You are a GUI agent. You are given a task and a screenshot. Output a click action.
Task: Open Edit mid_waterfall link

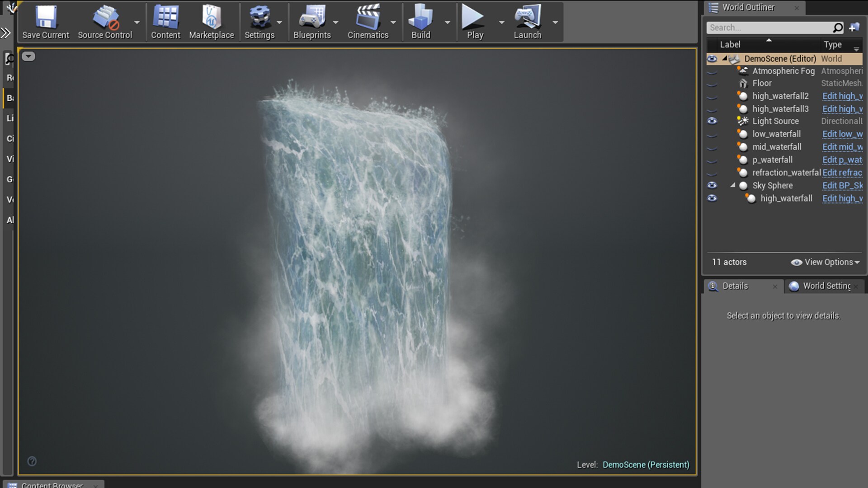[842, 147]
